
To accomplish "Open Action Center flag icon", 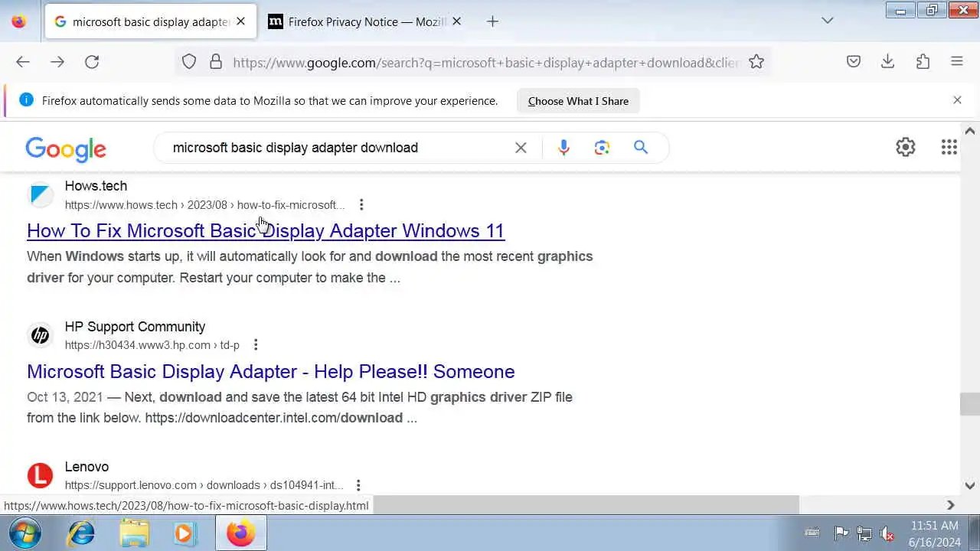I will point(841,533).
